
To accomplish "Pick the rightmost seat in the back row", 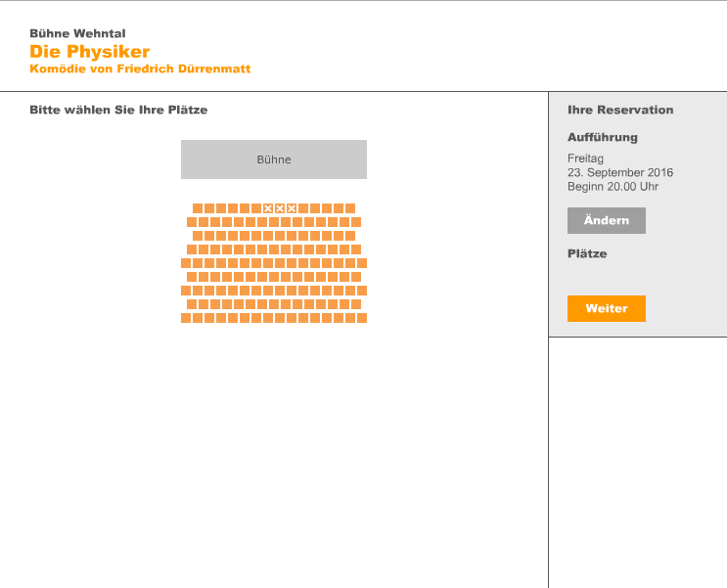I will (362, 318).
